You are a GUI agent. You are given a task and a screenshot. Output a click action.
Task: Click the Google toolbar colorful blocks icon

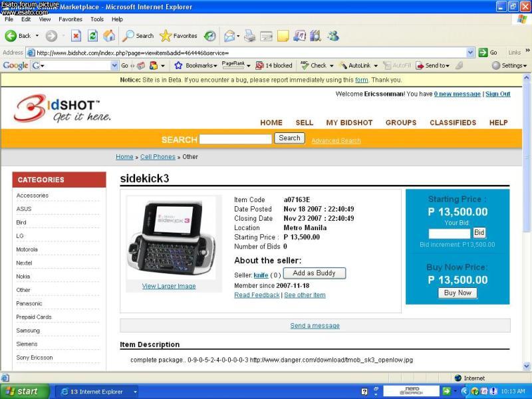[154, 65]
